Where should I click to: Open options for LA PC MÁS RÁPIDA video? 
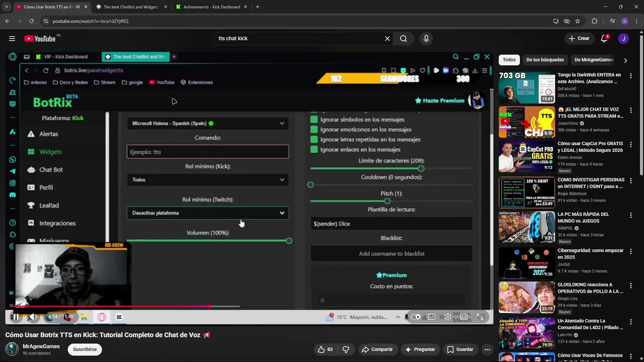[x=631, y=215]
